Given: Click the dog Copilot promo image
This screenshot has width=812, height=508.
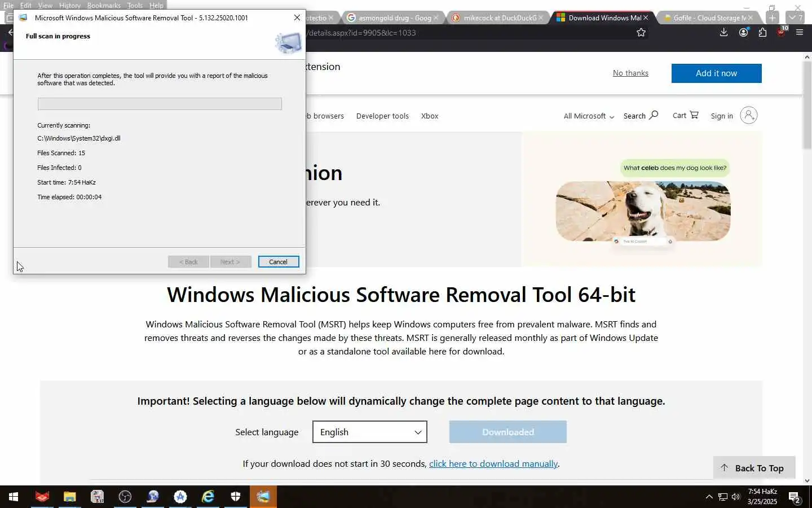Looking at the screenshot, I should [643, 211].
